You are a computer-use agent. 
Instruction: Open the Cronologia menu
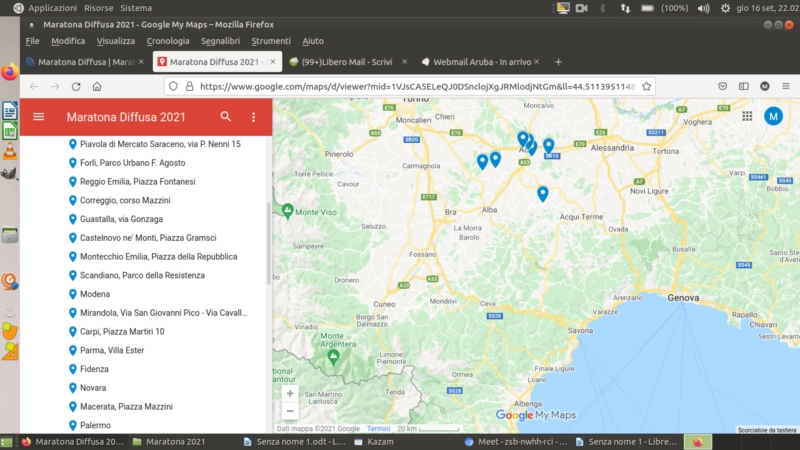pyautogui.click(x=168, y=41)
